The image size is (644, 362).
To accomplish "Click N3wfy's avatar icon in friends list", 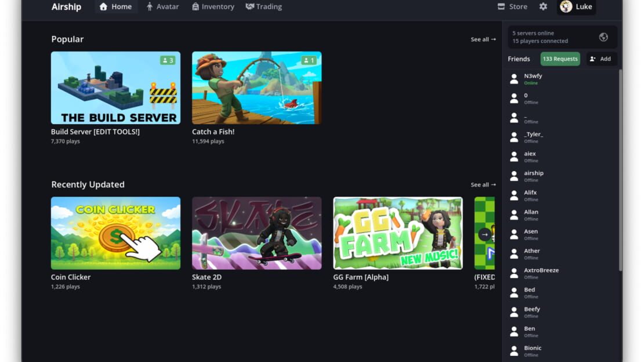I will coord(514,79).
